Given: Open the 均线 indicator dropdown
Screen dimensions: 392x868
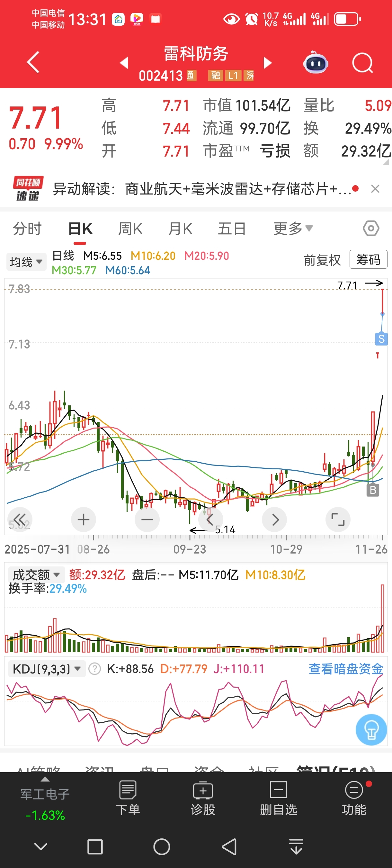Looking at the screenshot, I should [x=26, y=262].
